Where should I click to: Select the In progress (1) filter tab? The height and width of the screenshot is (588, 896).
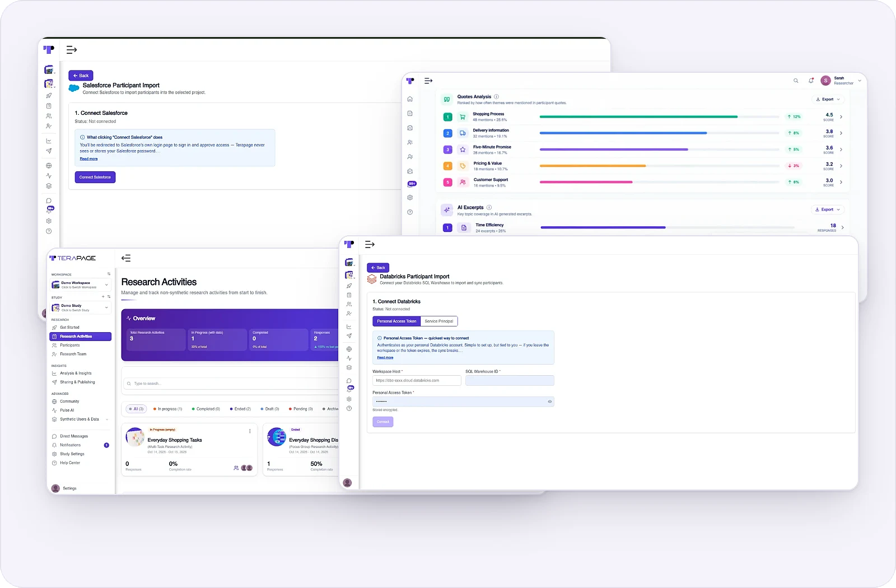tap(167, 409)
